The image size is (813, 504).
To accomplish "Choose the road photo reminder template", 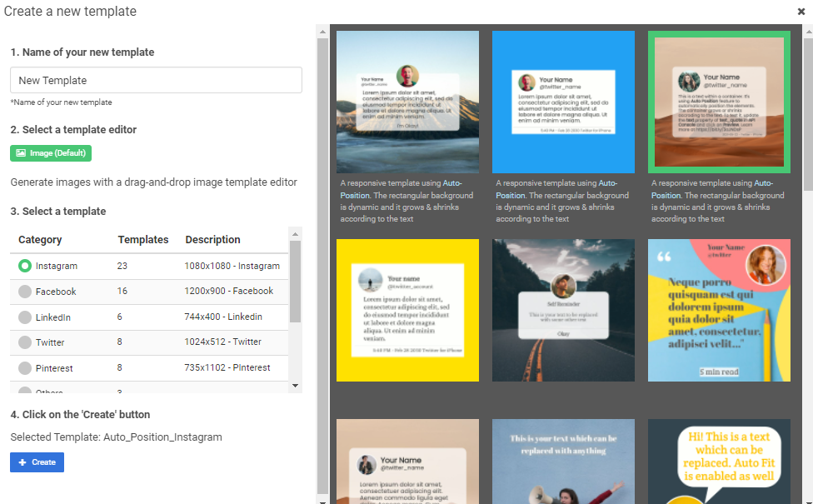I will [563, 310].
